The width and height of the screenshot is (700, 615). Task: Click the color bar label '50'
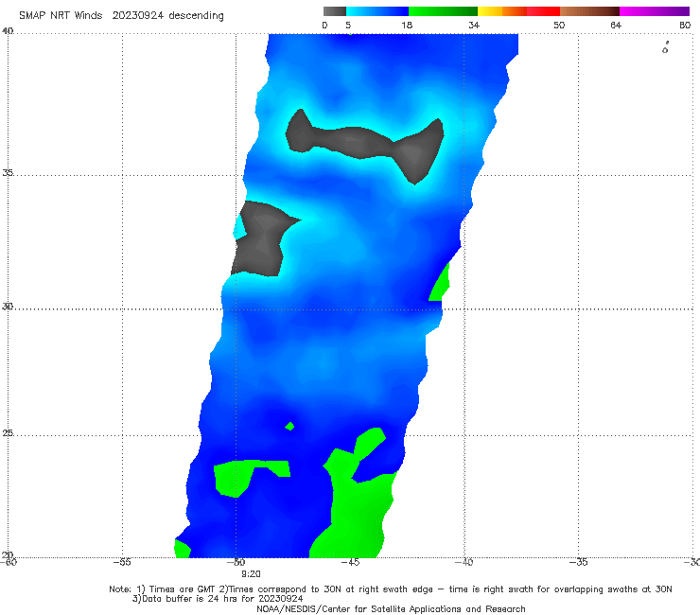click(x=559, y=25)
